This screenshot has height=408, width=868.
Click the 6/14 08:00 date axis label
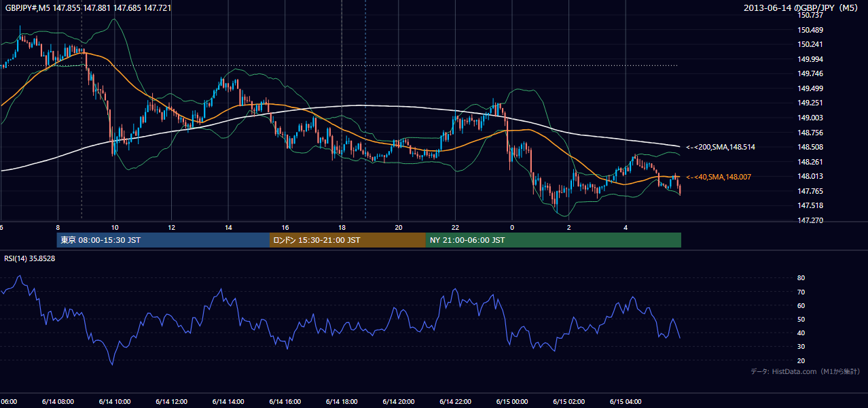tap(58, 401)
